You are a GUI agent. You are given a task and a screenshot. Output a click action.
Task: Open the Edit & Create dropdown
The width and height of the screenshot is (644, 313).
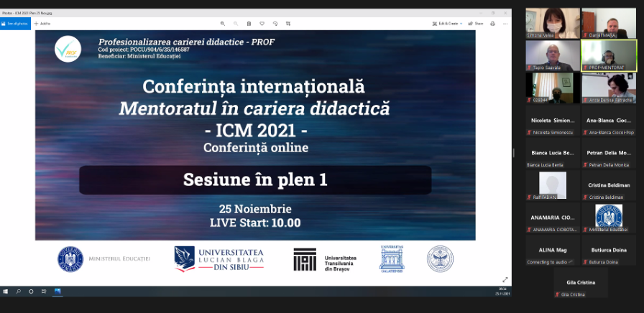[447, 24]
